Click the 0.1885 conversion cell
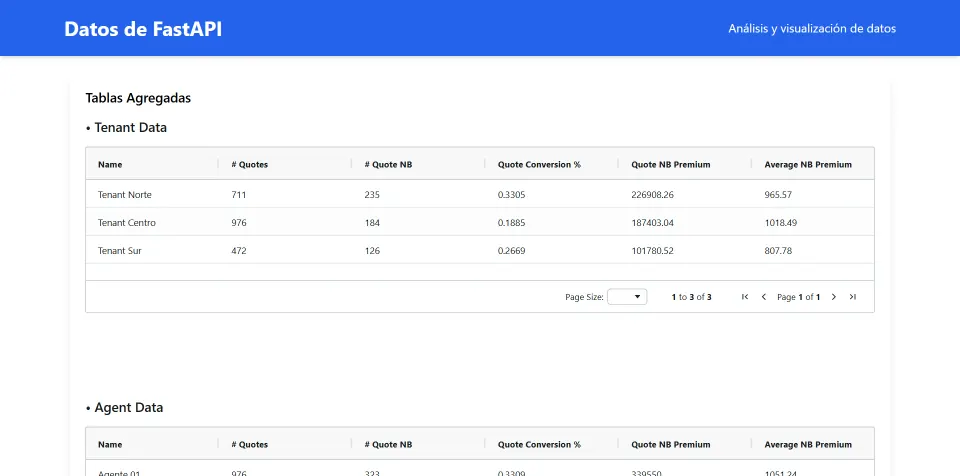Screen dimensions: 960x476 point(511,223)
